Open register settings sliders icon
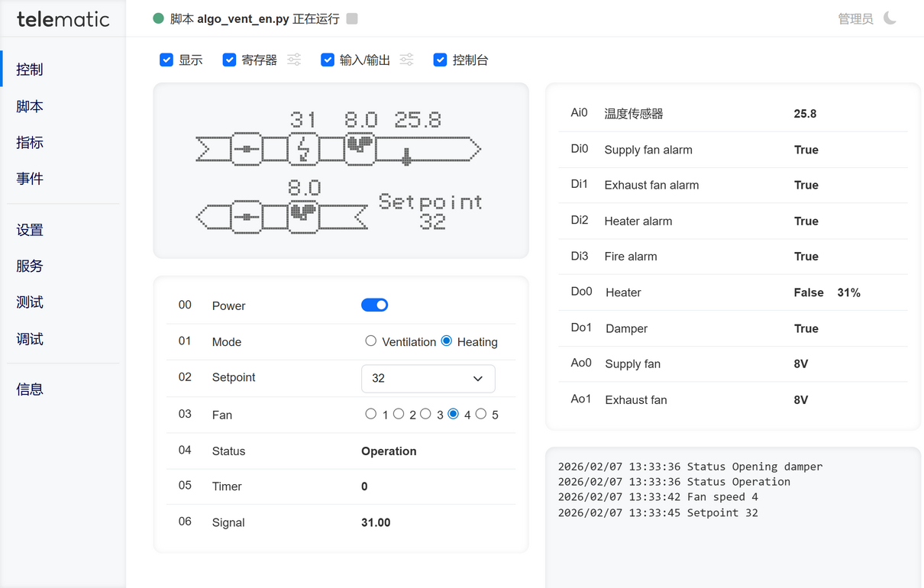The image size is (924, 588). pos(294,60)
